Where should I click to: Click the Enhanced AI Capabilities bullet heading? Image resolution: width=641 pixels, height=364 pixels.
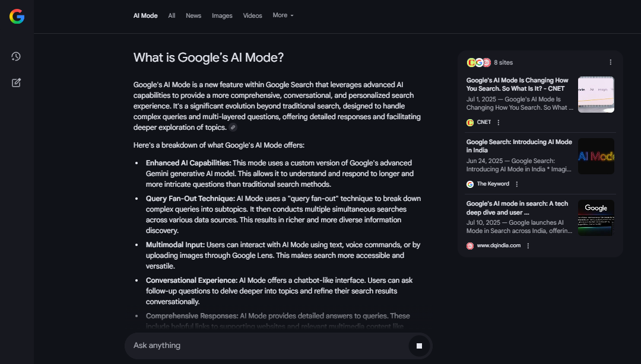189,163
